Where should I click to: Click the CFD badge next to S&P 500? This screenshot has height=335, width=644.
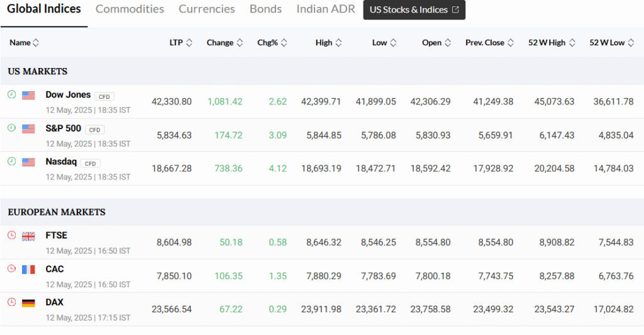[94, 130]
